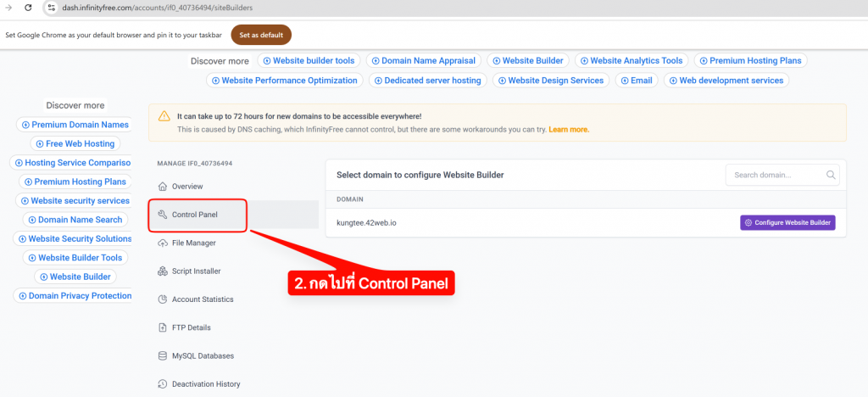Viewport: 868px width, 397px height.
Task: Click the wrench icon beside Control Panel
Action: (163, 215)
